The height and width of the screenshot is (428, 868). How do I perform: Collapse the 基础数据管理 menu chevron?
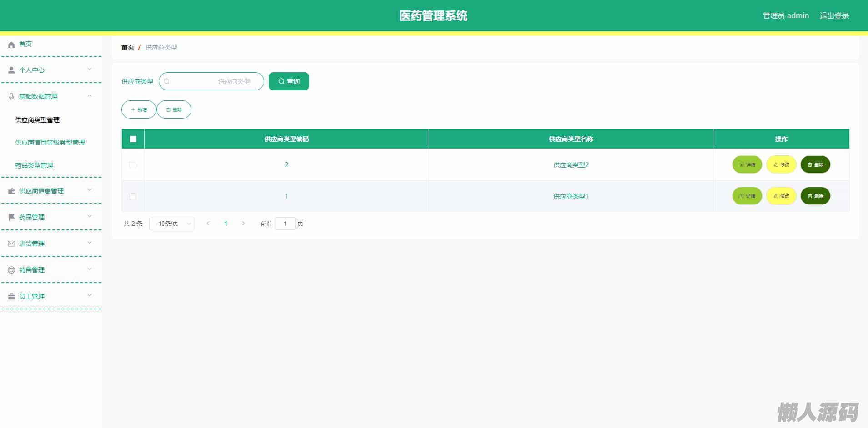90,96
